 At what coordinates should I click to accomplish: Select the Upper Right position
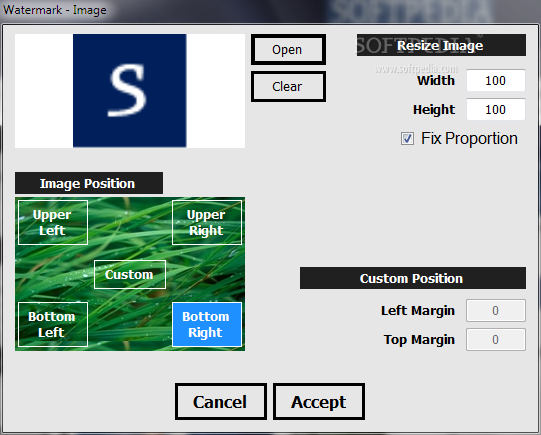coord(207,223)
